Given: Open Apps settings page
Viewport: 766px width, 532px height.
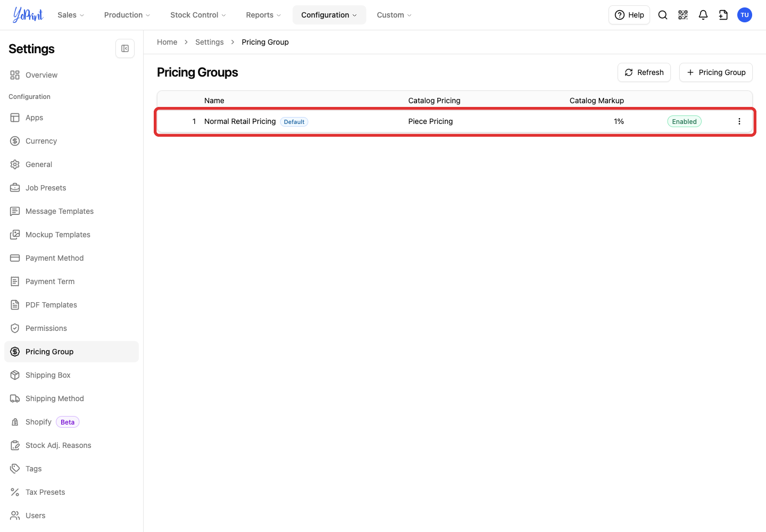Looking at the screenshot, I should 71,118.
